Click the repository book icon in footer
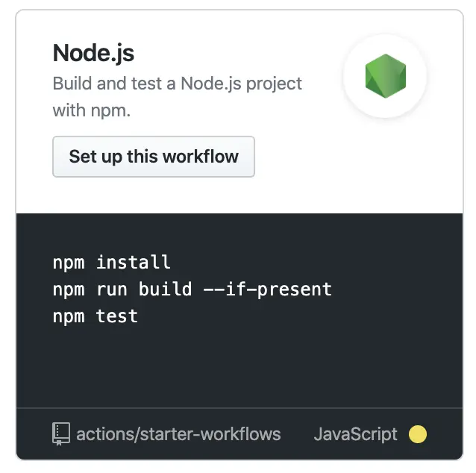This screenshot has height=473, width=476. 61,434
